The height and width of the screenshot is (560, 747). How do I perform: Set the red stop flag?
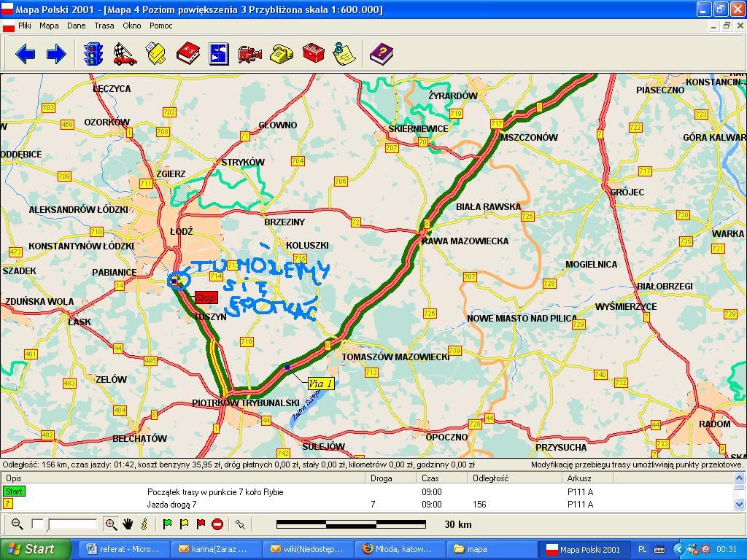201,524
